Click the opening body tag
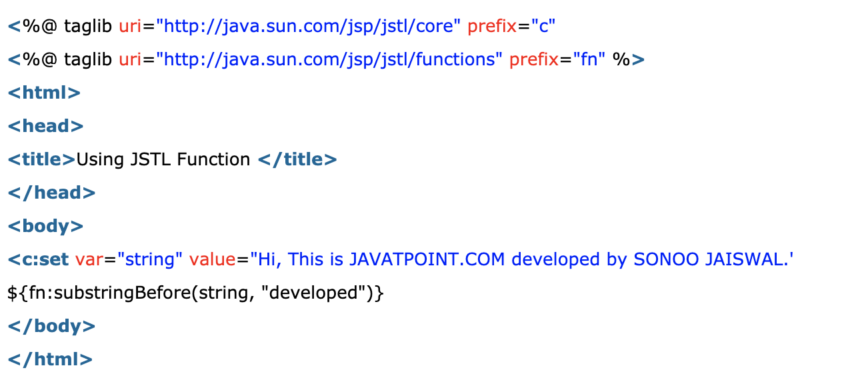868x380 pixels. pyautogui.click(x=45, y=226)
